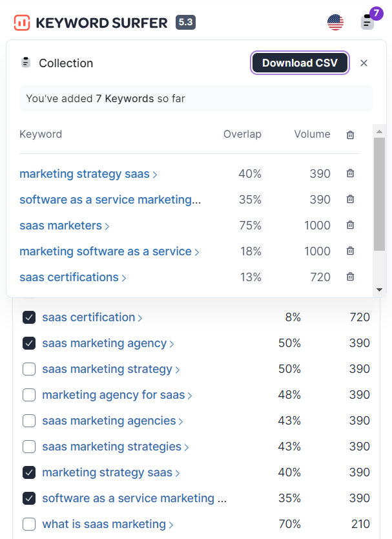The image size is (392, 539).
Task: Sort collection by Volume column header
Action: tap(312, 134)
